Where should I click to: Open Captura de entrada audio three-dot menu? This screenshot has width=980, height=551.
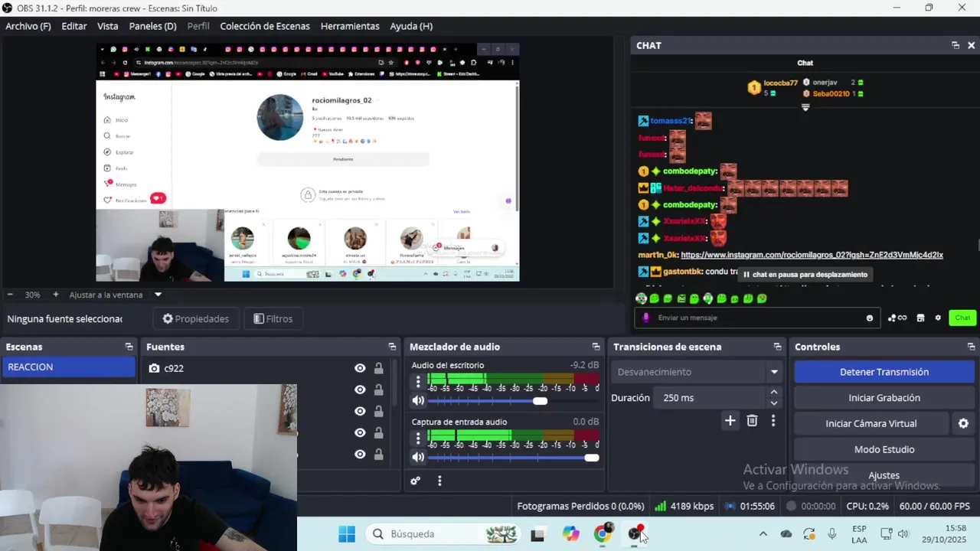tap(418, 439)
